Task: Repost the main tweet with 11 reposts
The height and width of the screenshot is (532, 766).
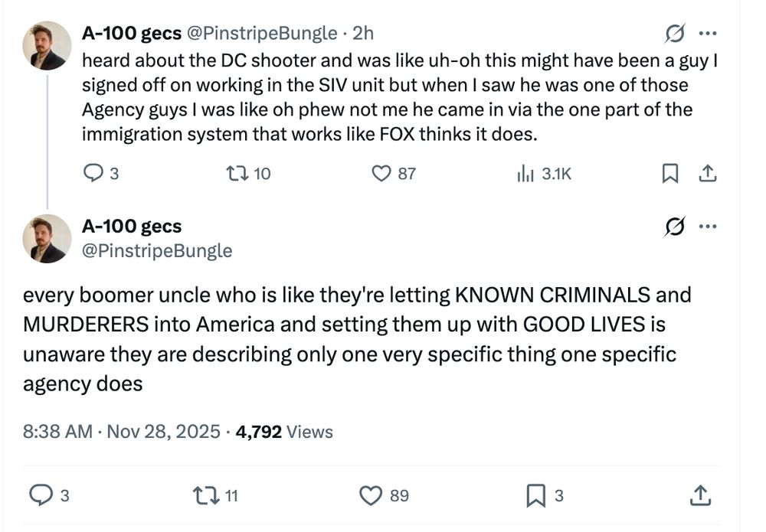Action: coord(208,496)
